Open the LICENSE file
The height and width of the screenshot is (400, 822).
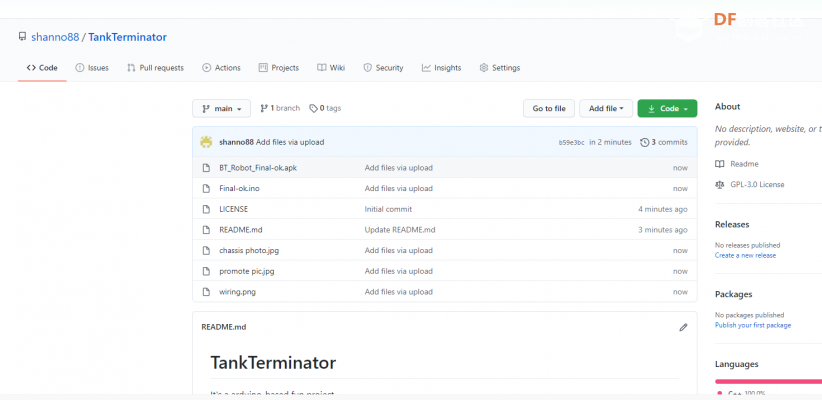[233, 209]
